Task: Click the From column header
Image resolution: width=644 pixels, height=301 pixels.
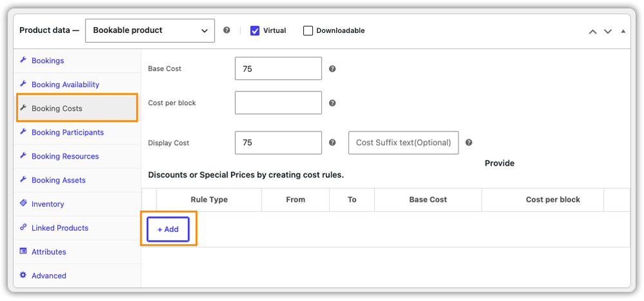Action: pos(296,200)
